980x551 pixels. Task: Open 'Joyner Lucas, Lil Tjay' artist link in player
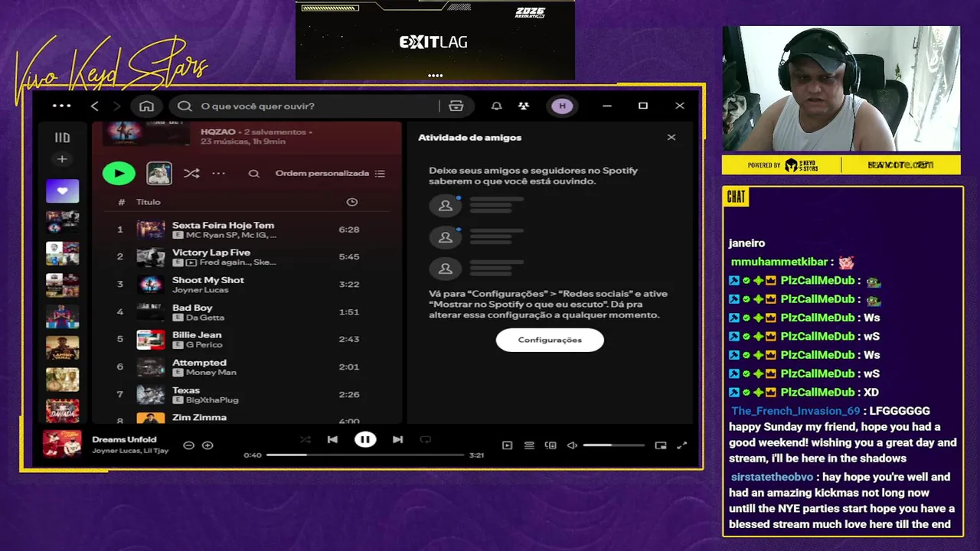pyautogui.click(x=130, y=451)
